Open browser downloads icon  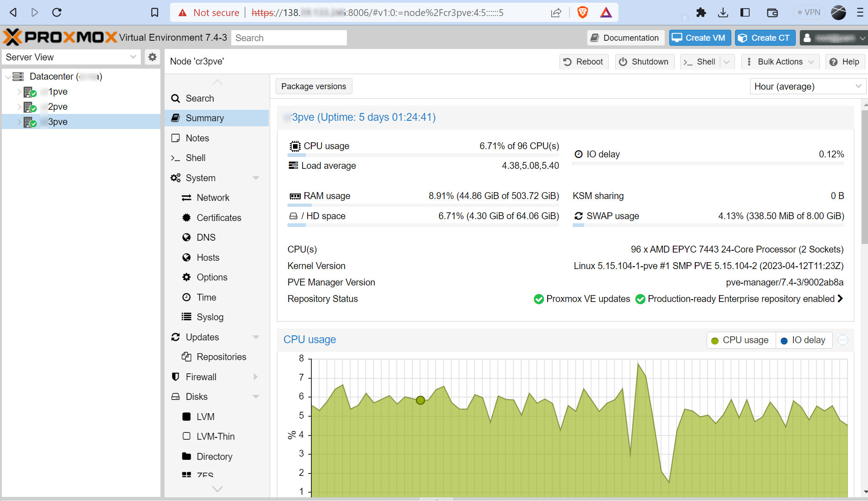(x=723, y=12)
